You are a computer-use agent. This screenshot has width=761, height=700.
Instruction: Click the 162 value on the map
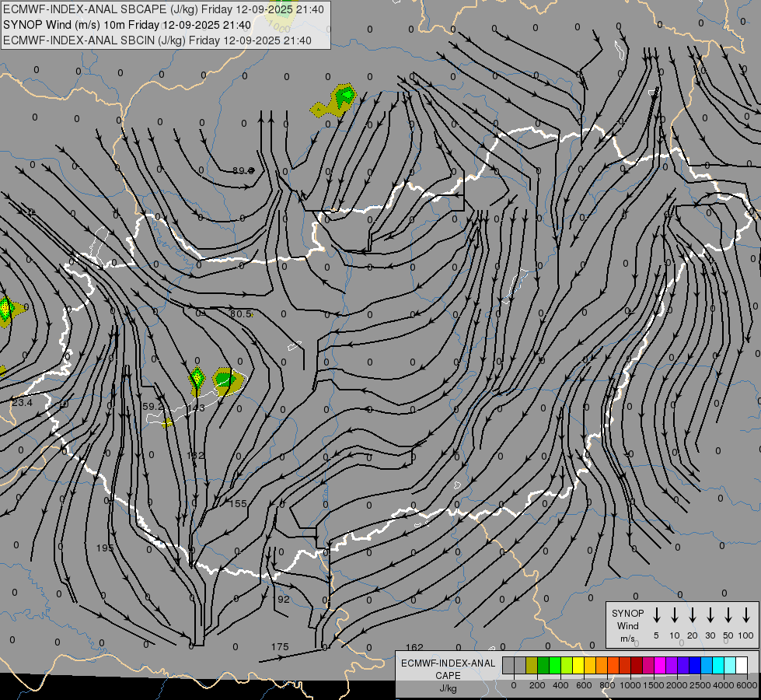414,648
